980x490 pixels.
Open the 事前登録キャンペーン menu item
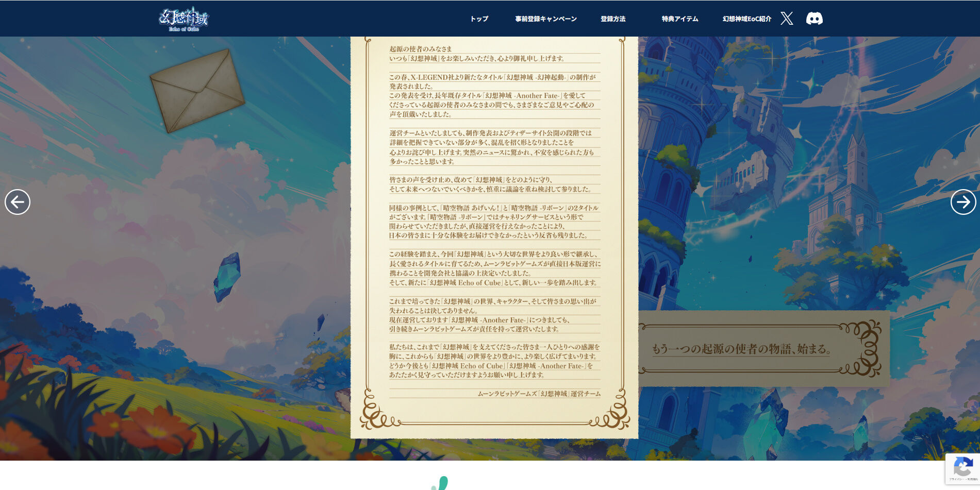(x=544, y=19)
